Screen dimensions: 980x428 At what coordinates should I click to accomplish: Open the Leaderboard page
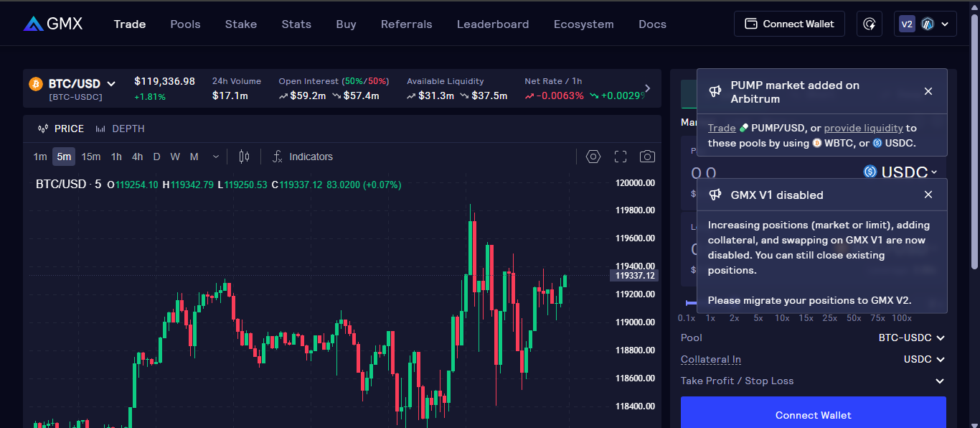[x=493, y=24]
